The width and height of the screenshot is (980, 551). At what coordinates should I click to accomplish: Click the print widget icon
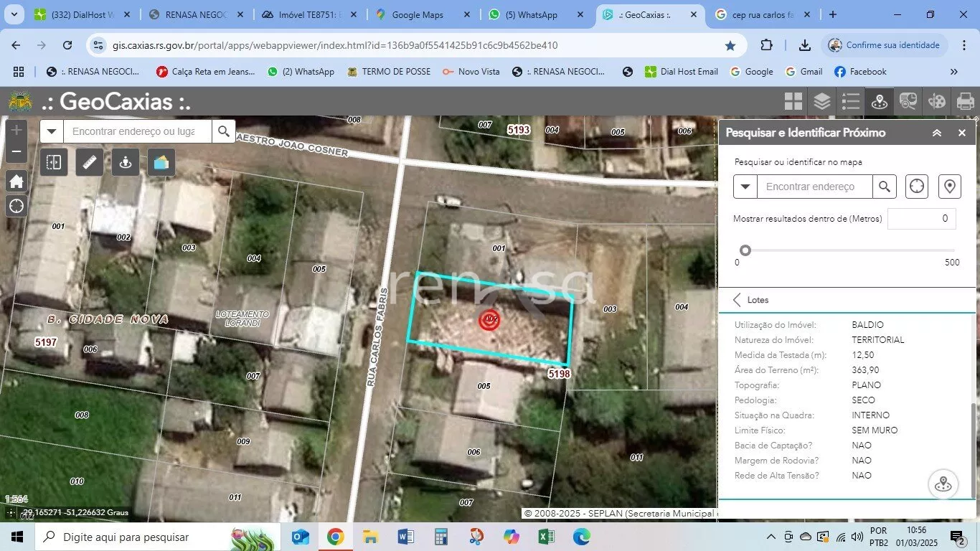965,102
